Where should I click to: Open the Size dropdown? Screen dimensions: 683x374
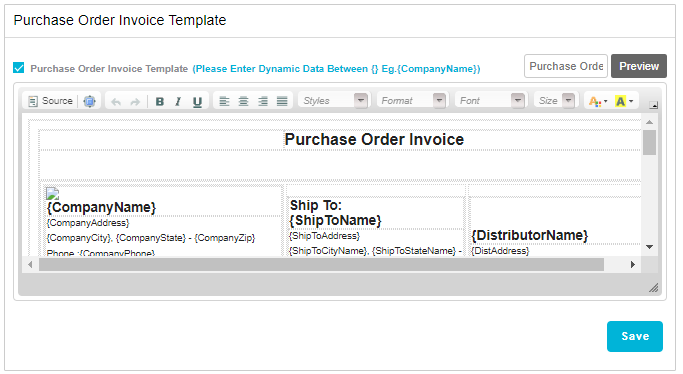(555, 101)
